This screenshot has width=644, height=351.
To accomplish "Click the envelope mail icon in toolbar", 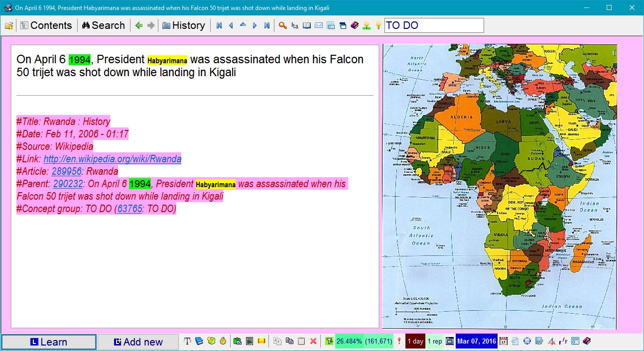I will point(319,25).
